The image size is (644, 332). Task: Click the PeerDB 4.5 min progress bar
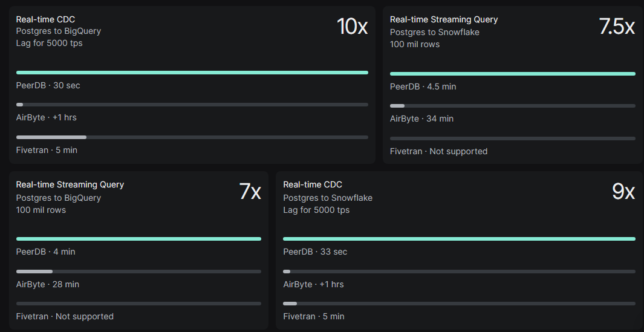click(513, 74)
